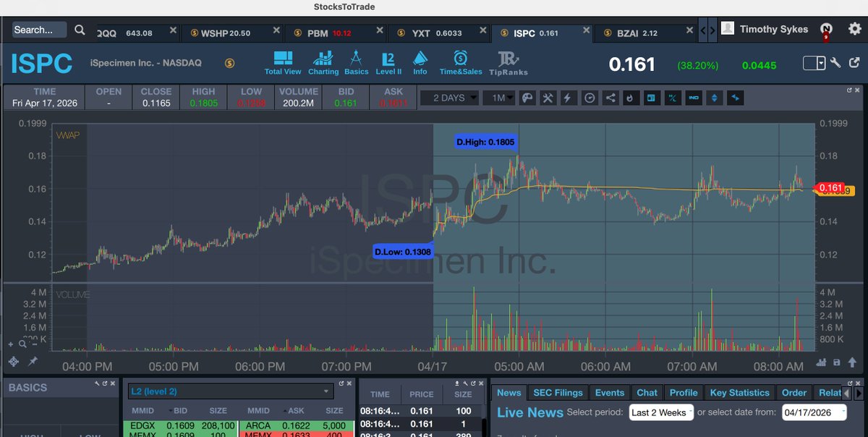868x437 pixels.
Task: Toggle the horizontal arrows chart button
Action: pos(736,98)
